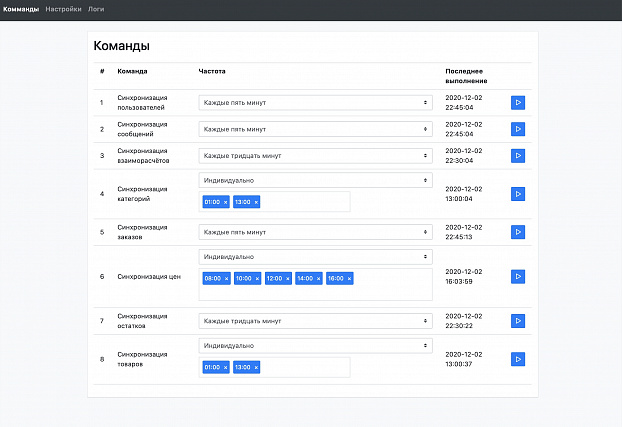Click the Частота column header
Image resolution: width=622 pixels, height=427 pixels.
(x=212, y=71)
